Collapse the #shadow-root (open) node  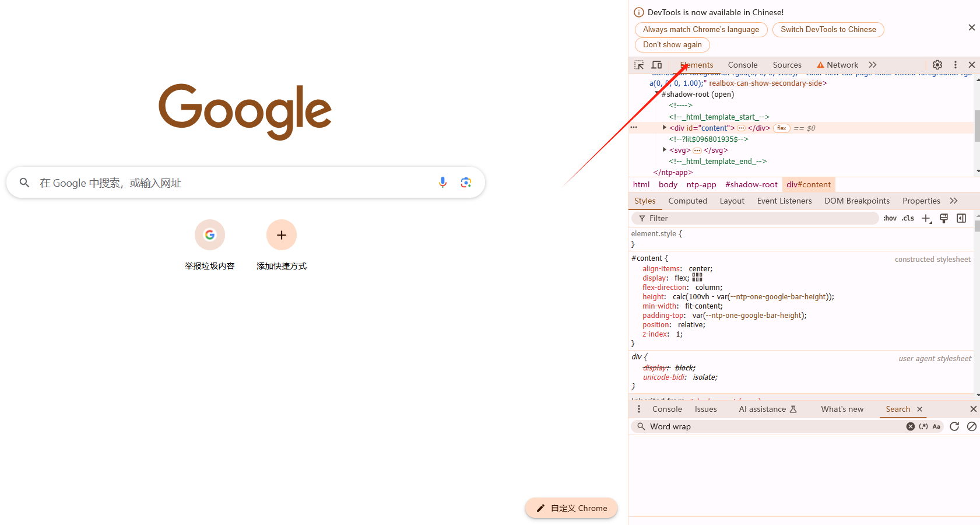coord(658,94)
